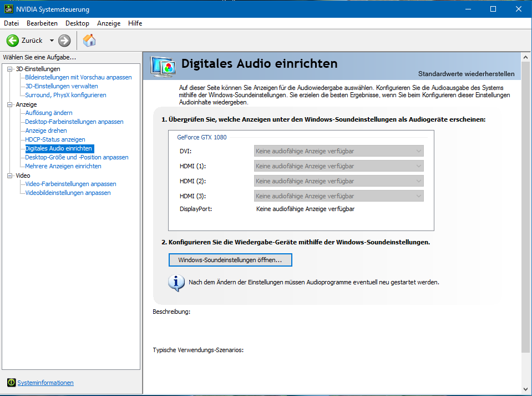Select Auflösung ändern in task tree
This screenshot has height=396, width=532.
(x=49, y=113)
